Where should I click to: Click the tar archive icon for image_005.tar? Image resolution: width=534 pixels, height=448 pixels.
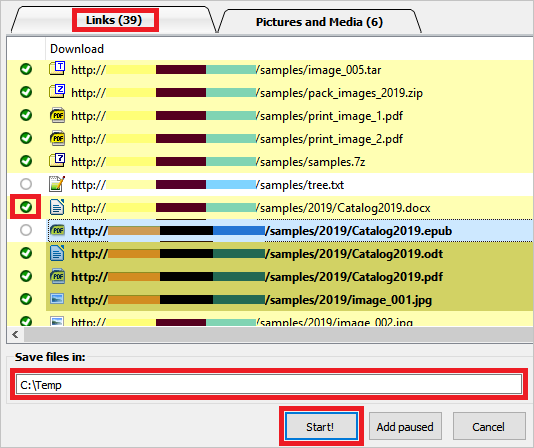(x=57, y=68)
